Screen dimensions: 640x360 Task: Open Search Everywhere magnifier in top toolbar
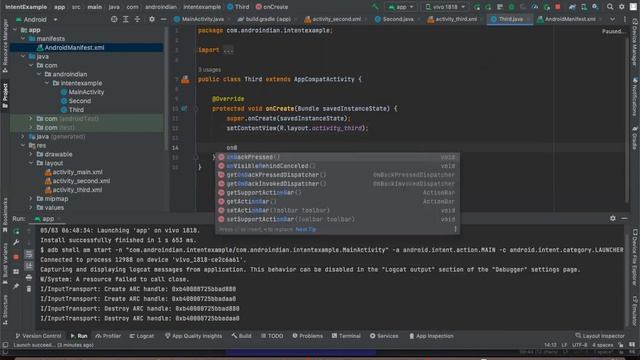(610, 7)
